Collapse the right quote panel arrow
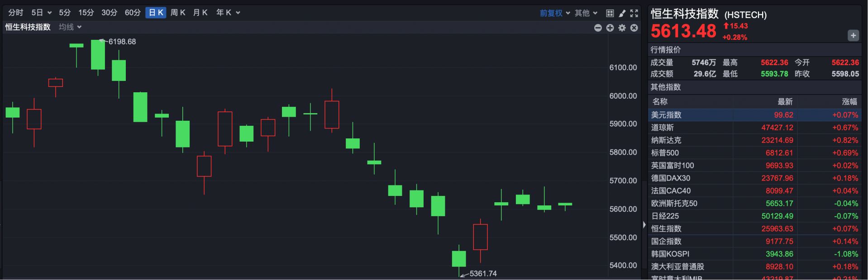868x280 pixels. [644, 224]
